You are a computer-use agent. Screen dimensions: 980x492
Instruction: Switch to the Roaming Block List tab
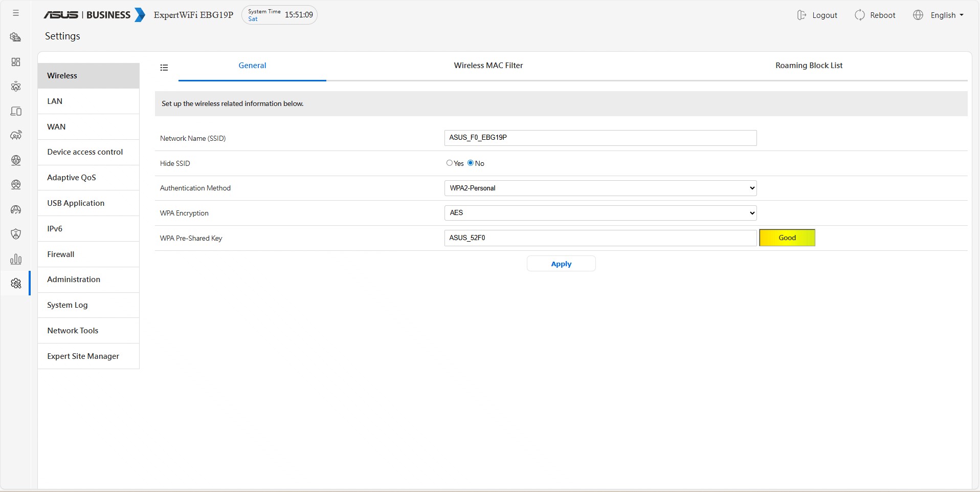pyautogui.click(x=809, y=66)
